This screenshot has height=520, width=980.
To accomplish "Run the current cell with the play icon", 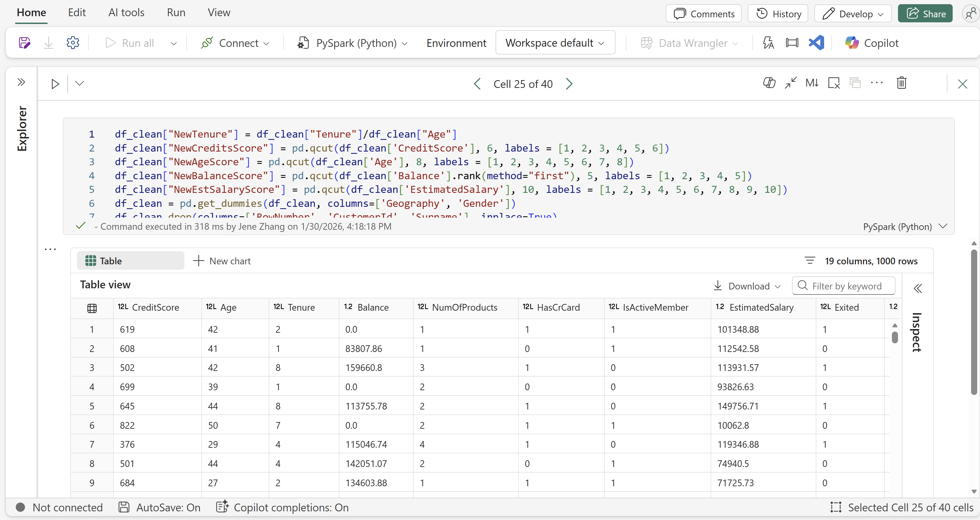I will tap(55, 83).
